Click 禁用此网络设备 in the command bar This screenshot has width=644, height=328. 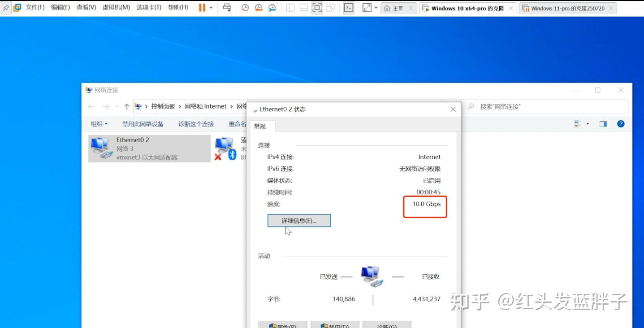tap(143, 124)
